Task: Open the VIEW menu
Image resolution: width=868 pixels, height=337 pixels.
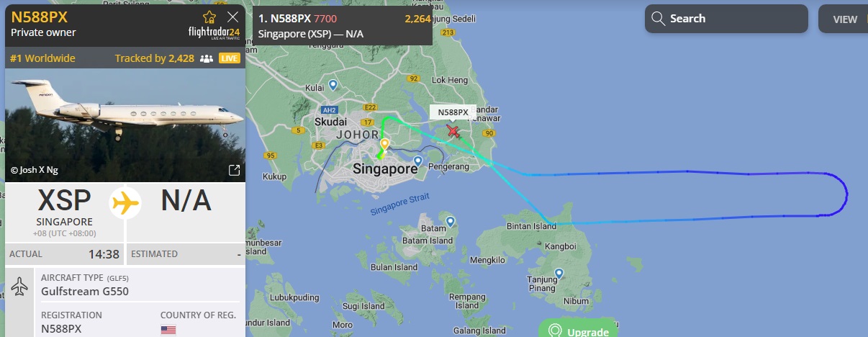Action: 844,19
